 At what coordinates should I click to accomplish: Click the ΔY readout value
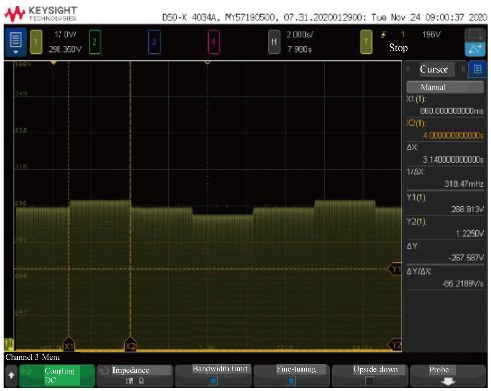click(466, 258)
